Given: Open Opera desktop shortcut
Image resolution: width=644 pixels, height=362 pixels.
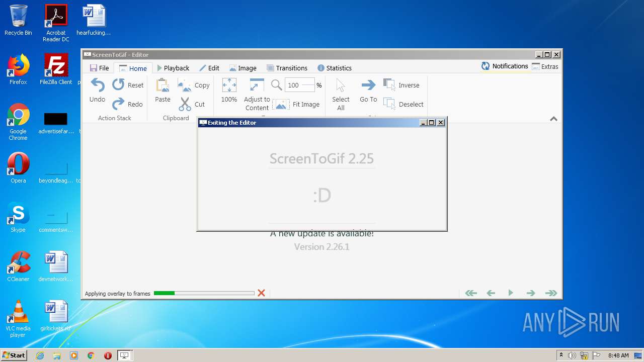Looking at the screenshot, I should tap(18, 168).
